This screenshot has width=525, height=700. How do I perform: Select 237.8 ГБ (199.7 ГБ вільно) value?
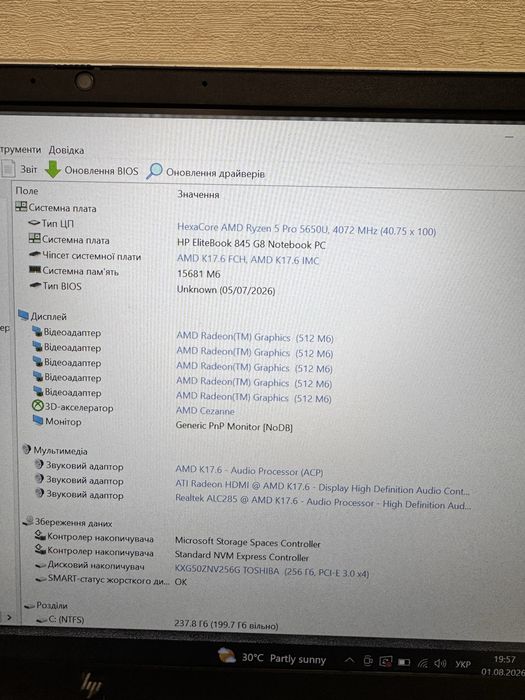click(226, 625)
